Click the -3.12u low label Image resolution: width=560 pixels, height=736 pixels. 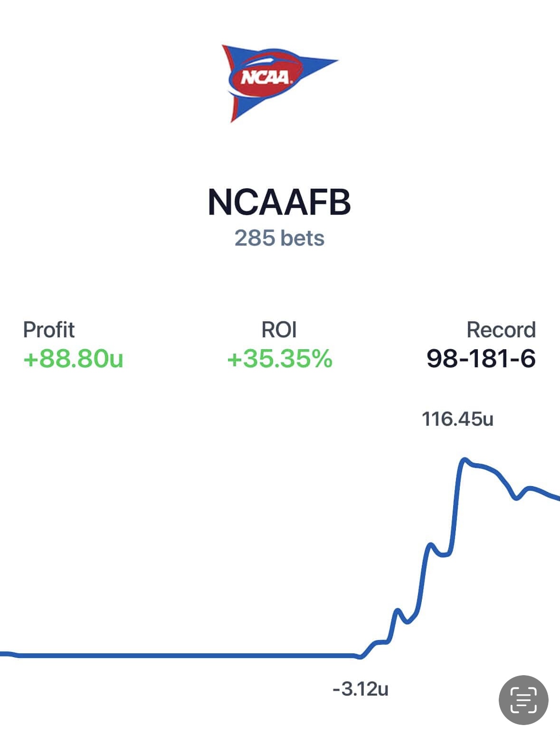coord(361,688)
